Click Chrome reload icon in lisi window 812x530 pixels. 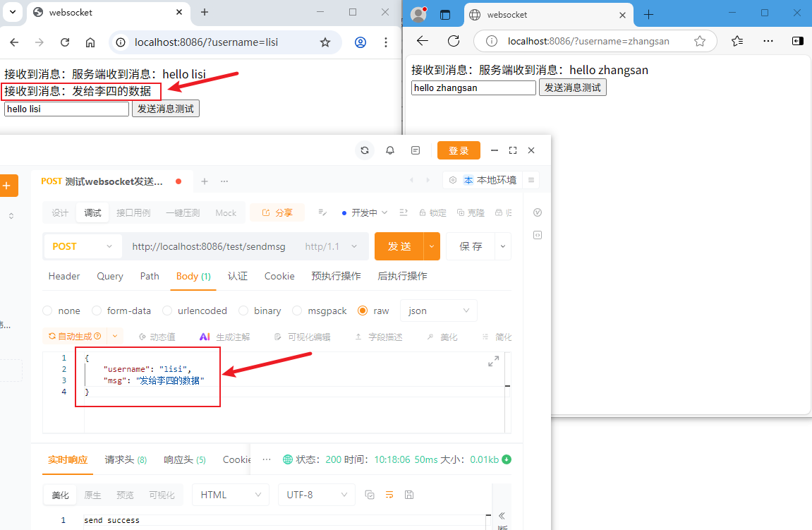(x=65, y=42)
